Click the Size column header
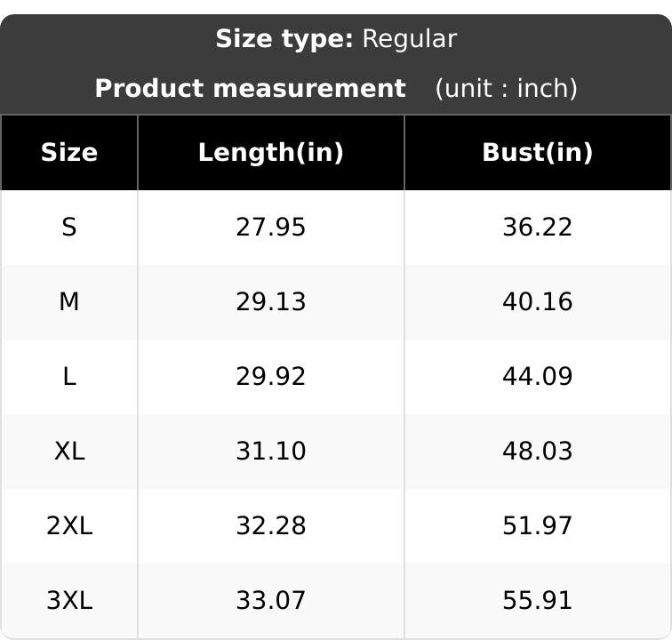672x640 pixels. pyautogui.click(x=69, y=153)
